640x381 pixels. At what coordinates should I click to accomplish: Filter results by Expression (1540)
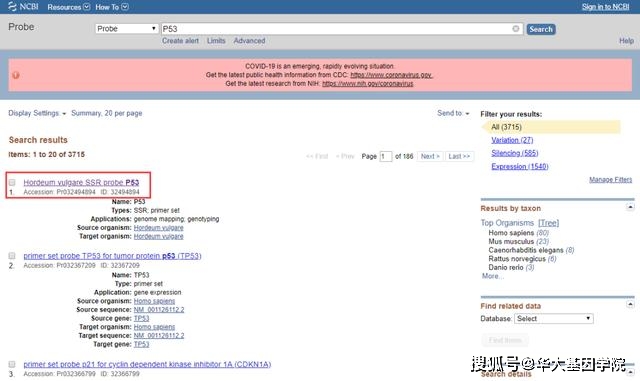coord(520,166)
